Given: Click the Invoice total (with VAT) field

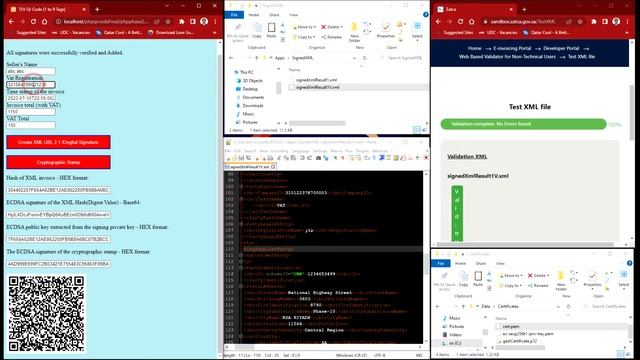Looking at the screenshot, I should [31, 111].
